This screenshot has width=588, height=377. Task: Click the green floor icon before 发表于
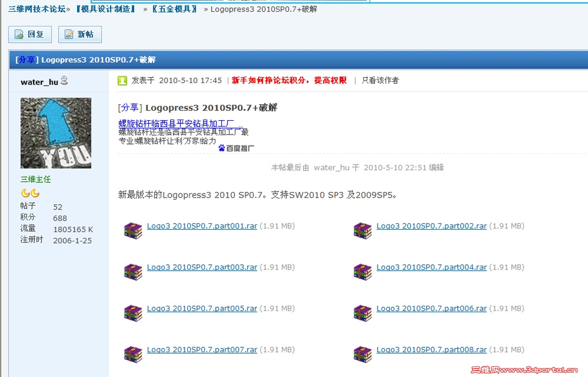point(121,81)
